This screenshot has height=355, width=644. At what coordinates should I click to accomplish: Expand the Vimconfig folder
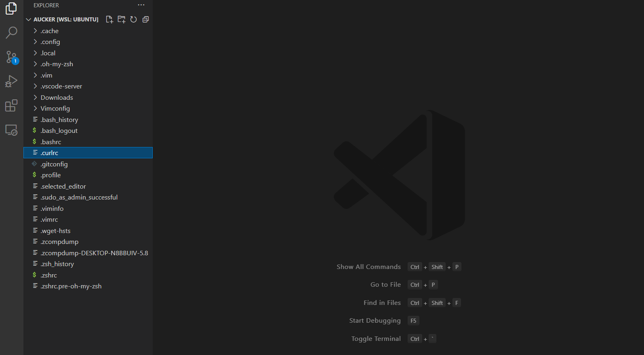coord(88,109)
